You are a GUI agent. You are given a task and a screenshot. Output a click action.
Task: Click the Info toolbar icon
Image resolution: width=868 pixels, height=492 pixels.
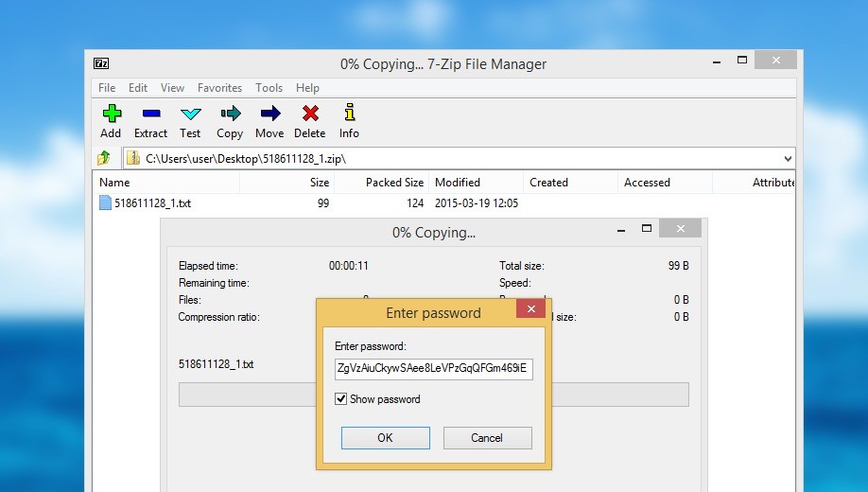[x=349, y=113]
